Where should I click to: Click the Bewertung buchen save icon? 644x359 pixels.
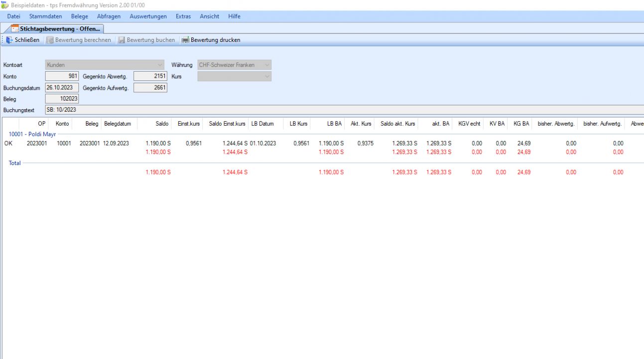point(122,40)
